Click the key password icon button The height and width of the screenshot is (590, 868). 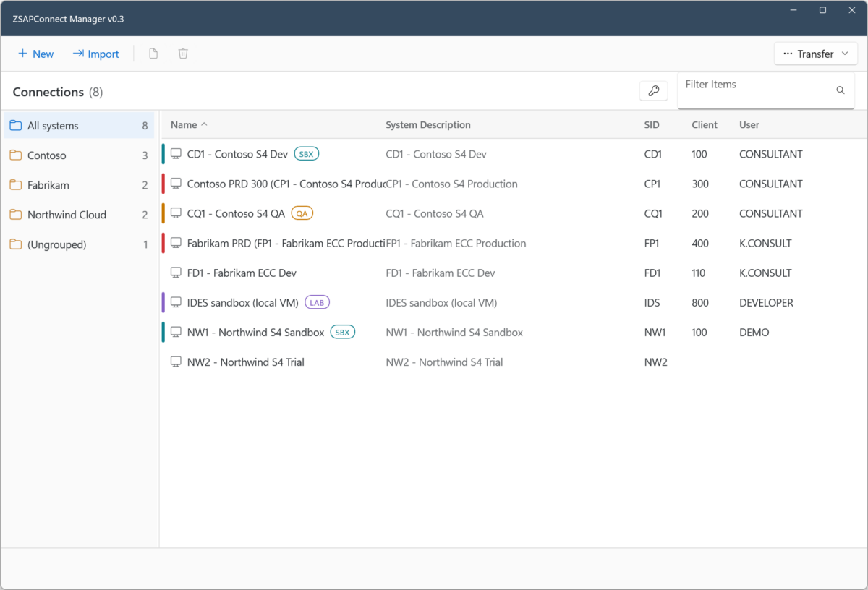[x=653, y=91]
